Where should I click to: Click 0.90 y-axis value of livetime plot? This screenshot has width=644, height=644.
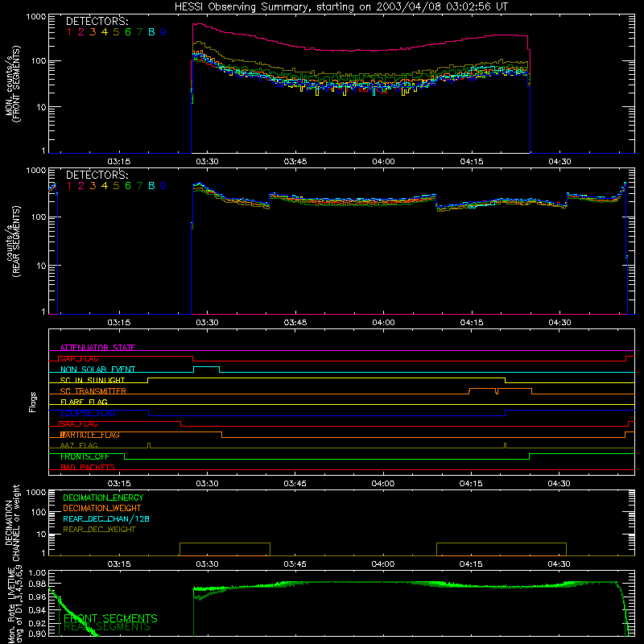point(37,634)
